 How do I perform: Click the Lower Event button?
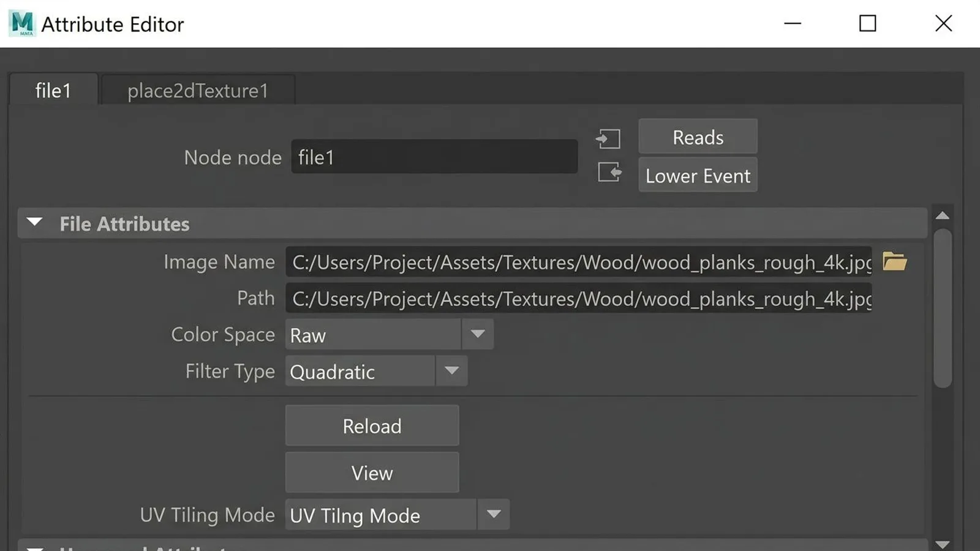click(698, 175)
